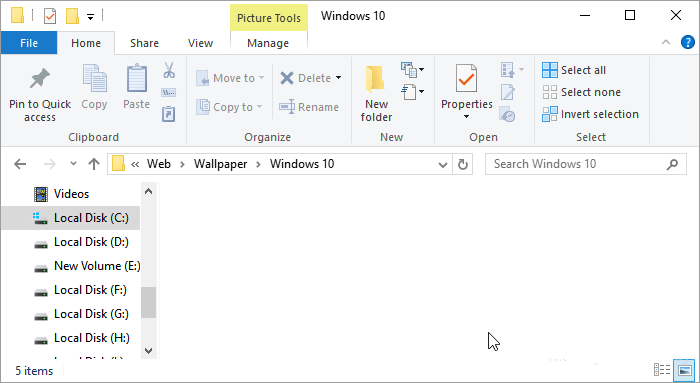Screen dimensions: 700x383
Task: Click the folder icon in the address bar
Action: tap(118, 164)
